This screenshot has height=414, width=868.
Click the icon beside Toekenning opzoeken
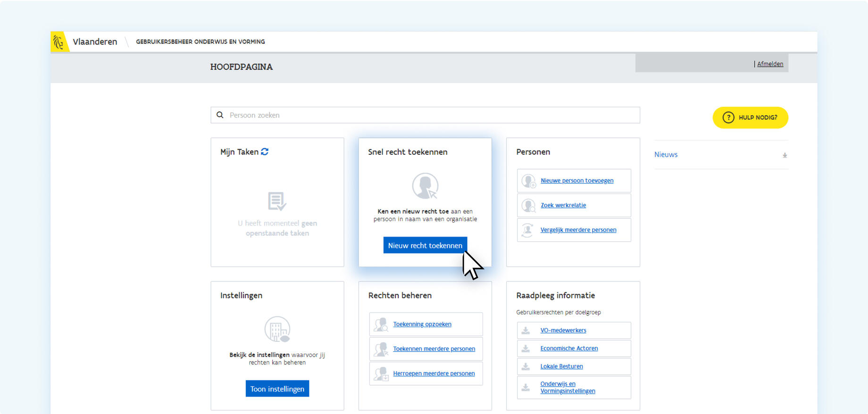click(x=381, y=324)
